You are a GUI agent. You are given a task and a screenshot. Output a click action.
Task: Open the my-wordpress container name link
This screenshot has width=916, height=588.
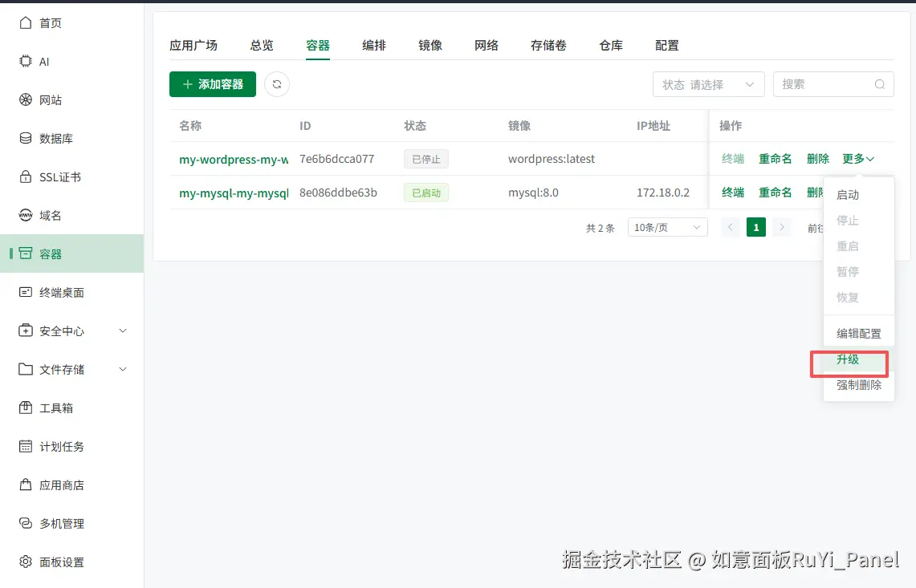tap(234, 160)
